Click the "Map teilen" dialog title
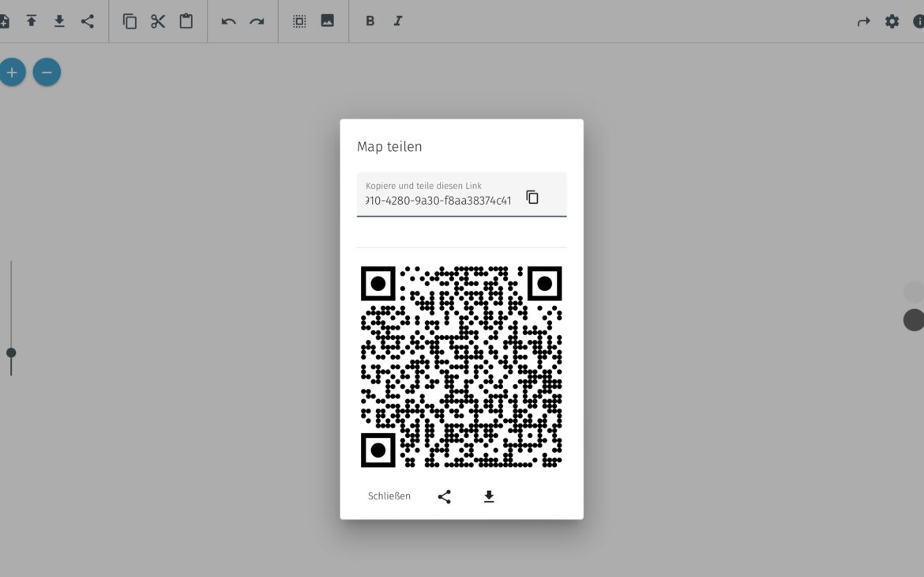The width and height of the screenshot is (924, 577). pyautogui.click(x=389, y=146)
